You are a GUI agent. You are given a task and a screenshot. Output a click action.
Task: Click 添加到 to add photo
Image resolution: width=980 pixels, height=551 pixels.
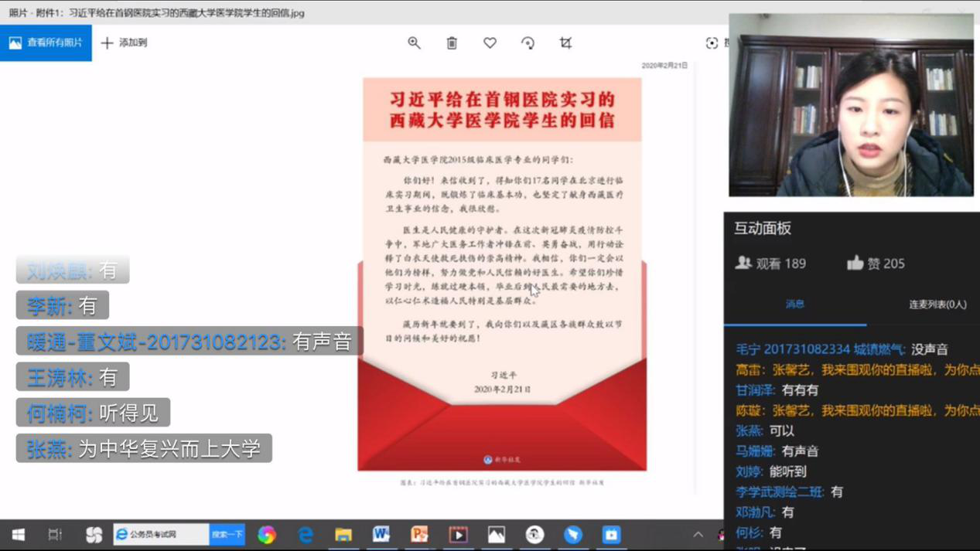[124, 43]
